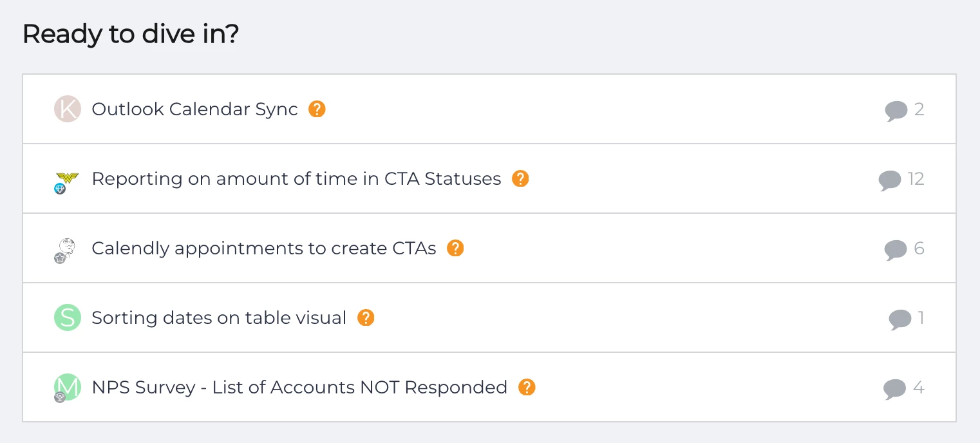Viewport: 980px width, 443px height.
Task: Click the comment bubble showing 4 replies
Action: coord(894,389)
